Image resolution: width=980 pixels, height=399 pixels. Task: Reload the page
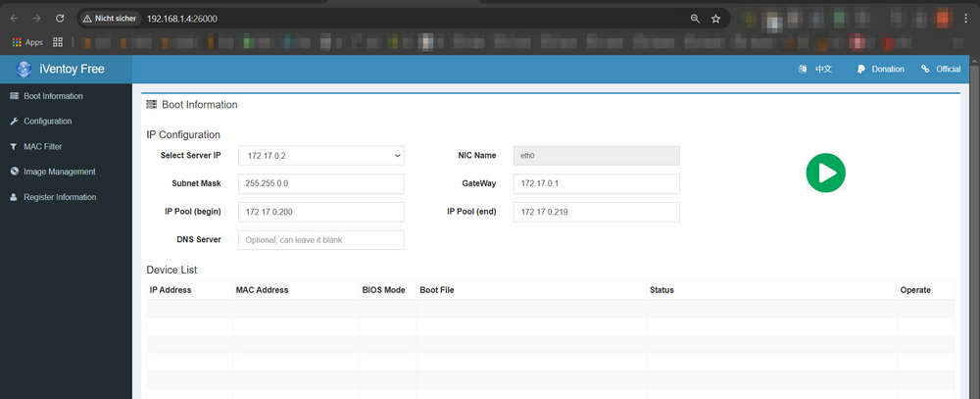(60, 18)
